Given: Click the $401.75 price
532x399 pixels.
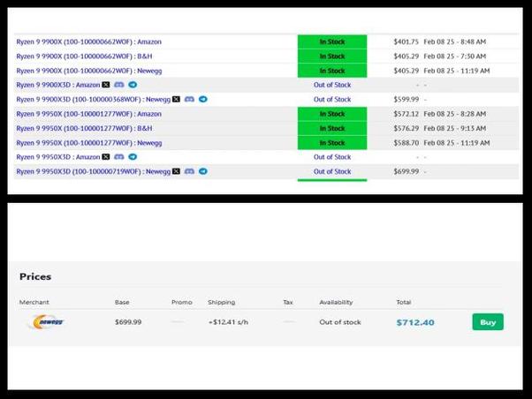Looking at the screenshot, I should pos(407,41).
